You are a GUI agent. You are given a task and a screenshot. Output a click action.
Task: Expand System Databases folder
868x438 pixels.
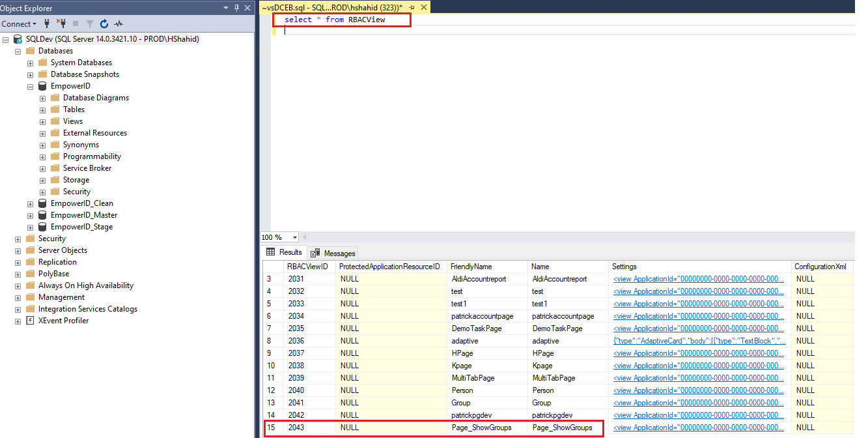point(31,63)
